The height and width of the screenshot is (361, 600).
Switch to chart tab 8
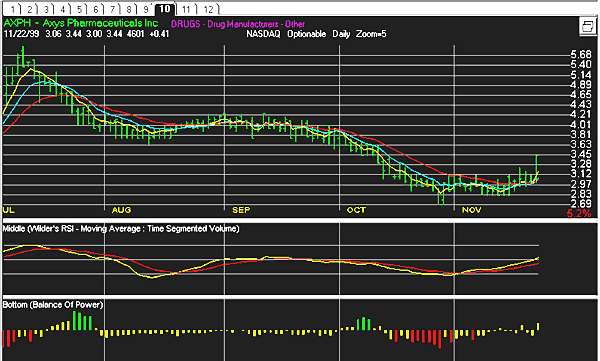pos(128,9)
